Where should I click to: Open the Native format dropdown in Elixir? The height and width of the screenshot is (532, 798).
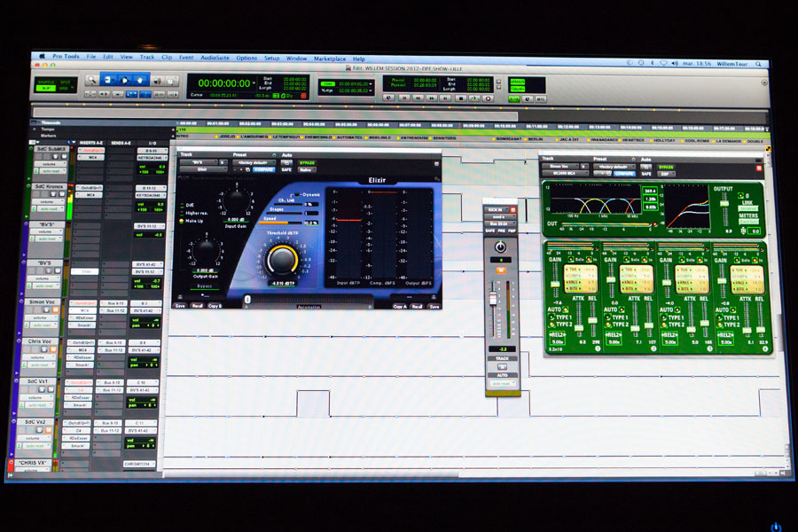point(307,170)
